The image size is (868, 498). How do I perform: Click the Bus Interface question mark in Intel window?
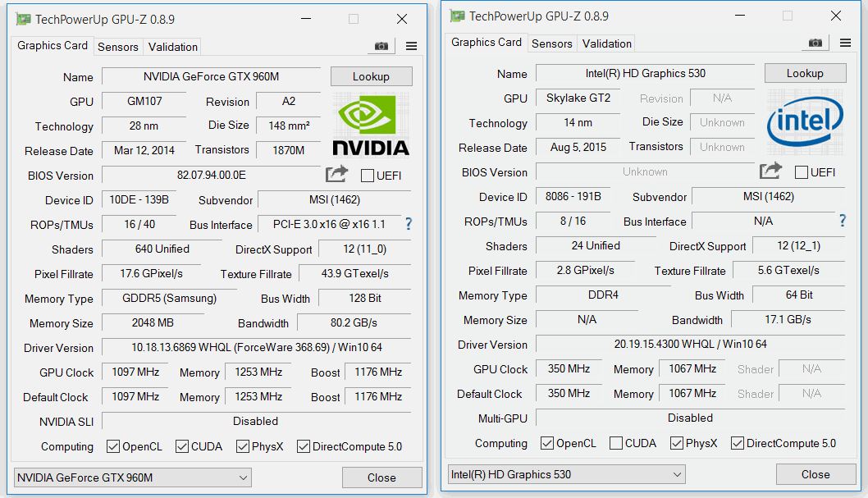[843, 220]
